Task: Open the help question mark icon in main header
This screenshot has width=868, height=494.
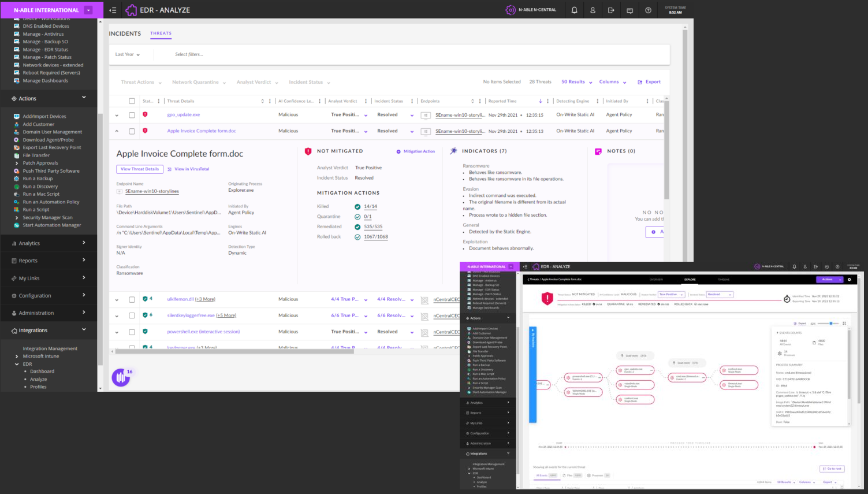Action: [x=648, y=10]
